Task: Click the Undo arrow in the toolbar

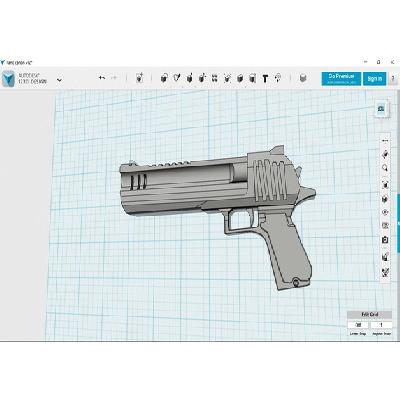Action: coord(102,78)
